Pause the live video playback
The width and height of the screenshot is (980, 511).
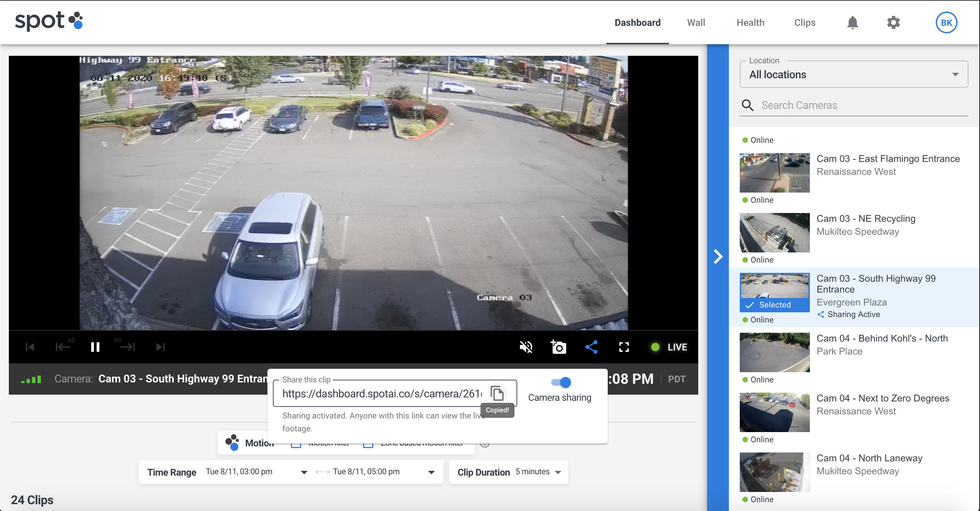point(95,347)
